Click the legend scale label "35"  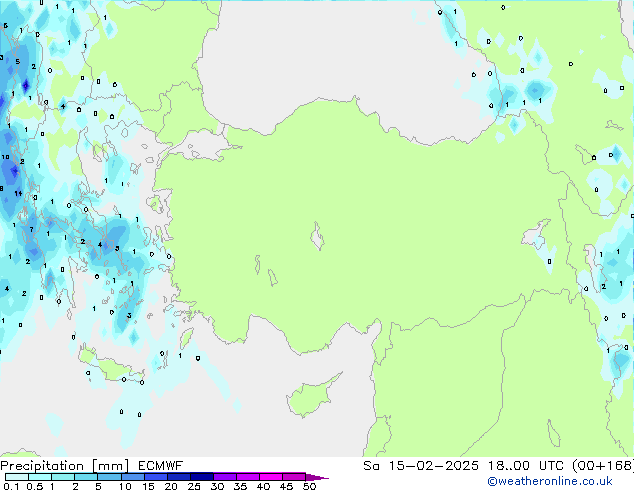tap(240, 486)
